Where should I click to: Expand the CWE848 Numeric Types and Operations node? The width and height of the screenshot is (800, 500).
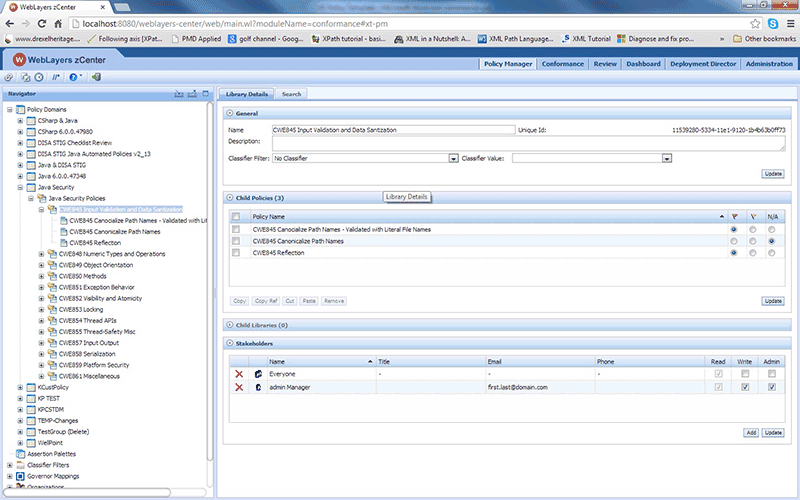point(41,254)
